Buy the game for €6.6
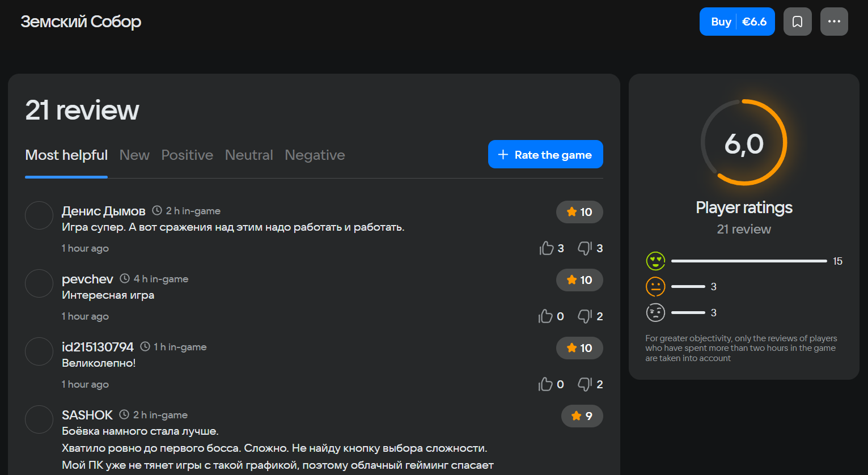The width and height of the screenshot is (868, 475). 736,22
